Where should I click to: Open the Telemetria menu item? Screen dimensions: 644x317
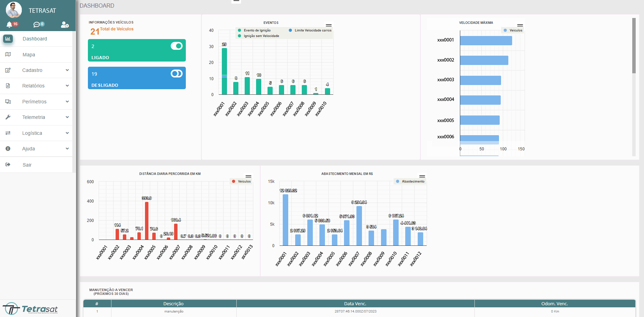coord(36,117)
